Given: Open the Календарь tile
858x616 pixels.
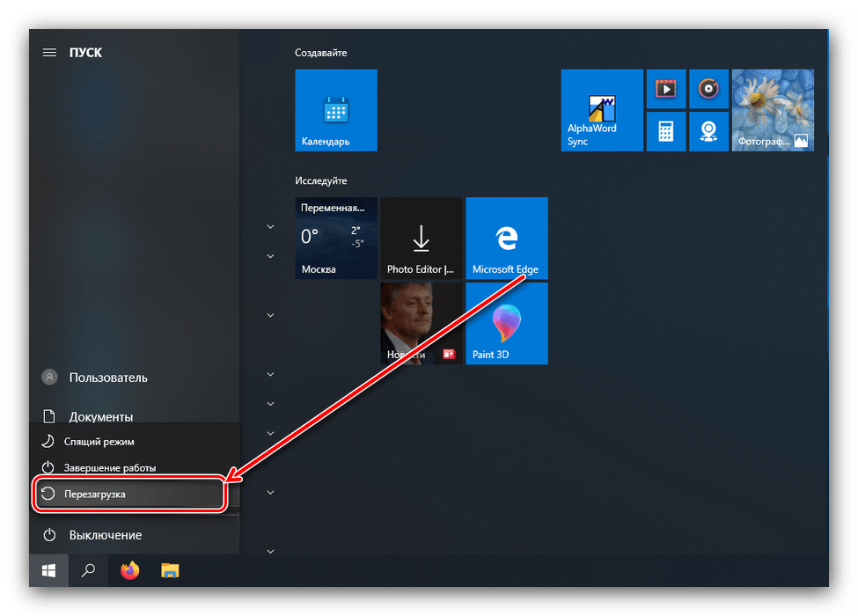Looking at the screenshot, I should 336,111.
